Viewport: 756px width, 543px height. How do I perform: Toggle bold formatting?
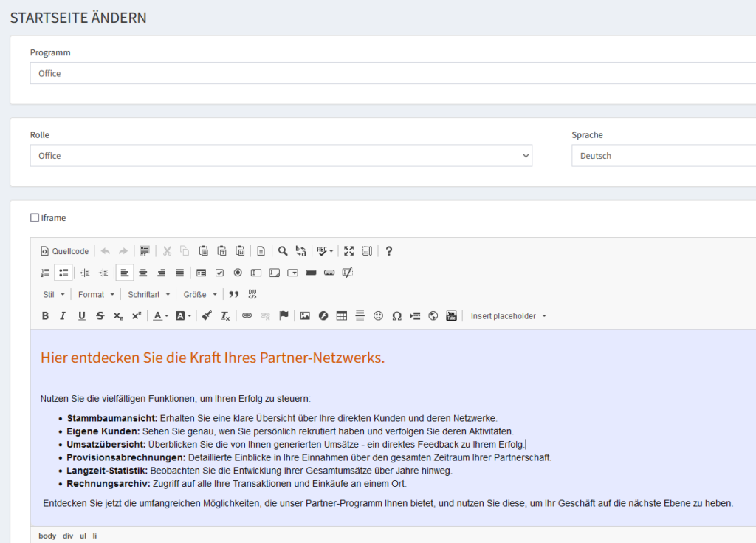[45, 316]
